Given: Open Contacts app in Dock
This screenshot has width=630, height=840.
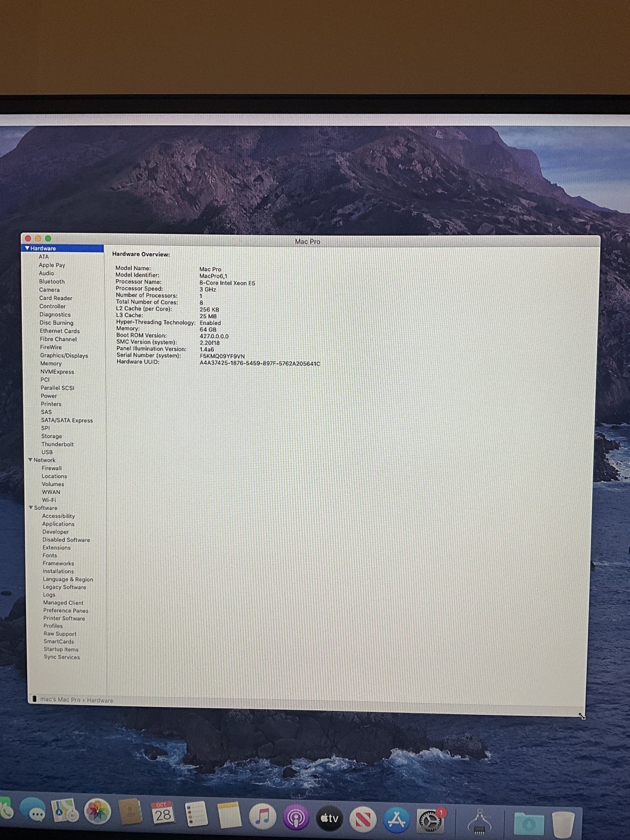Looking at the screenshot, I should (130, 813).
